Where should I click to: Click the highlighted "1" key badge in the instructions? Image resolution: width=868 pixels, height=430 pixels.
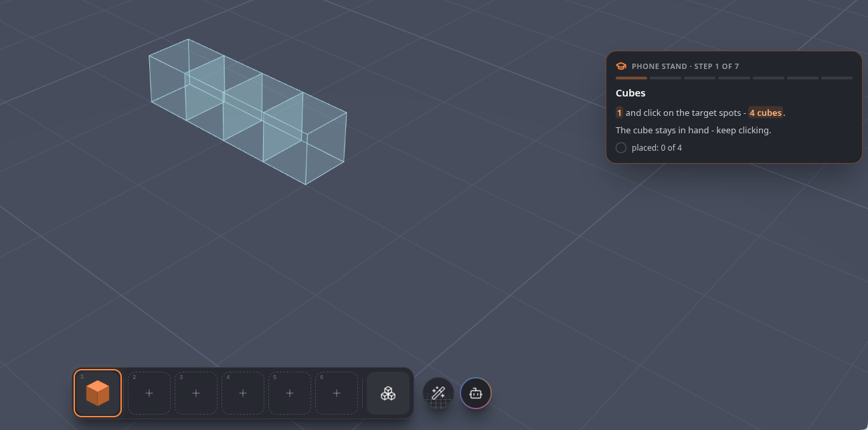[x=620, y=113]
